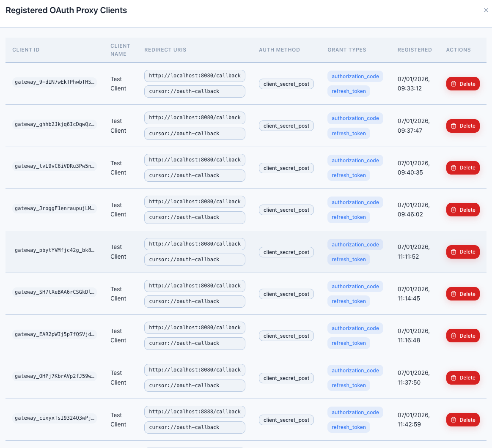Select the authorization_code badge in the first row
The height and width of the screenshot is (448, 492).
[x=355, y=76]
